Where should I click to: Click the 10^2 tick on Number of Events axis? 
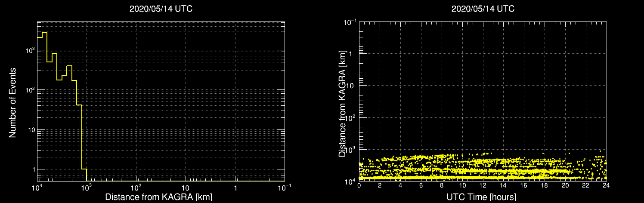coord(30,89)
